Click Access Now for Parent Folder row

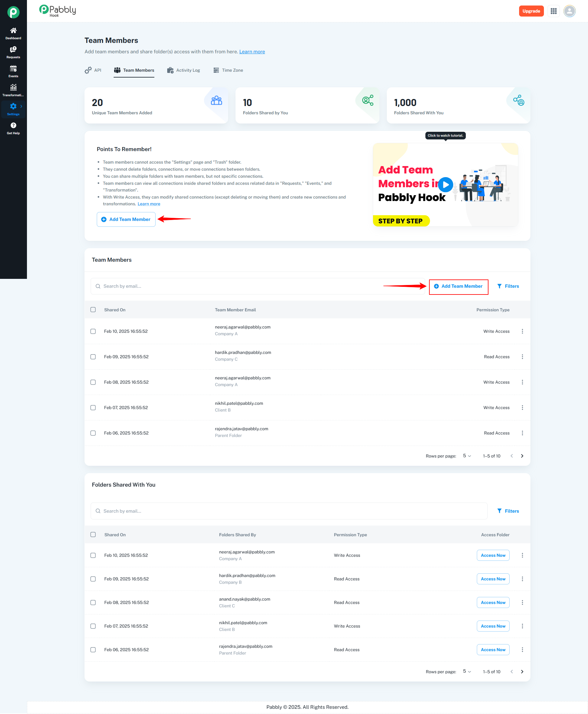[x=493, y=649]
